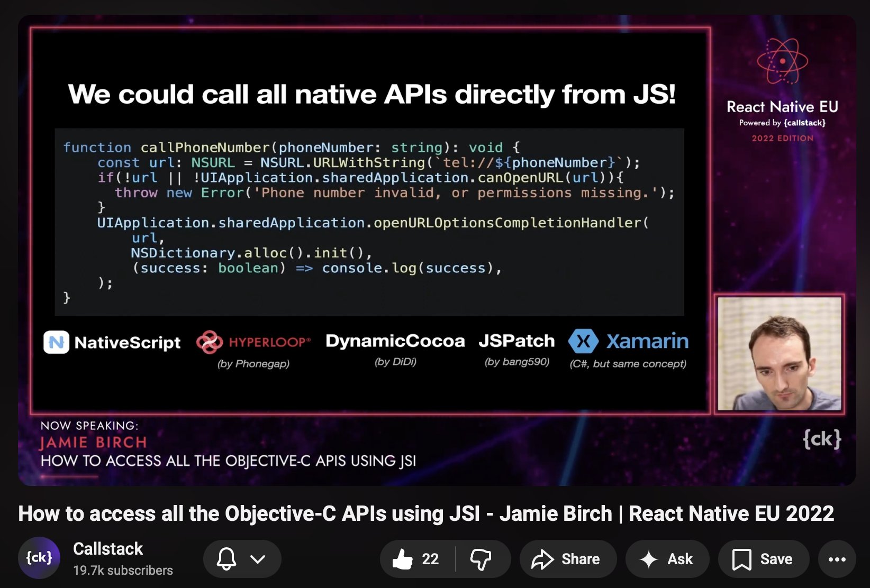Click the 'DynamicCocoa' text on slide
This screenshot has height=588, width=870.
click(x=395, y=341)
